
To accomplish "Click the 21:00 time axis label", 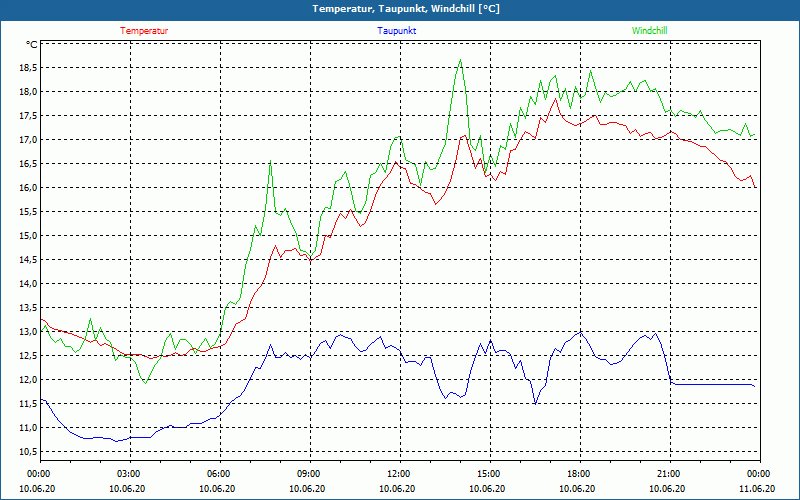I will (669, 474).
